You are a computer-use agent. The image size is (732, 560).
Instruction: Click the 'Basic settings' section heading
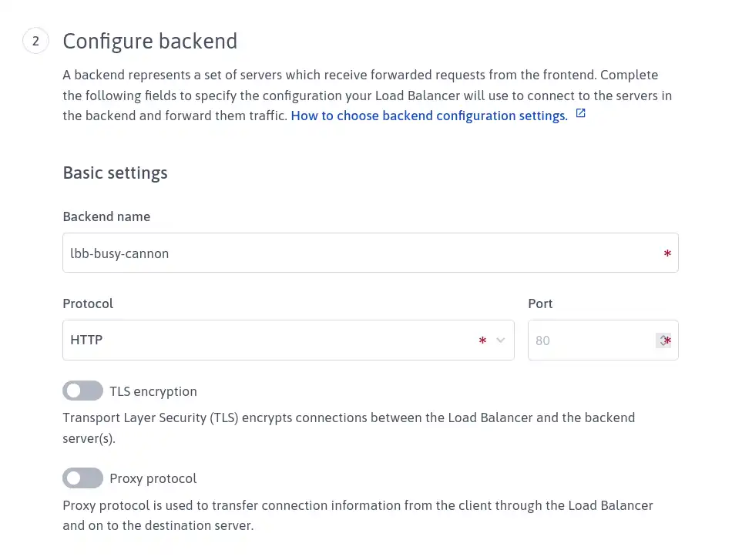(115, 173)
